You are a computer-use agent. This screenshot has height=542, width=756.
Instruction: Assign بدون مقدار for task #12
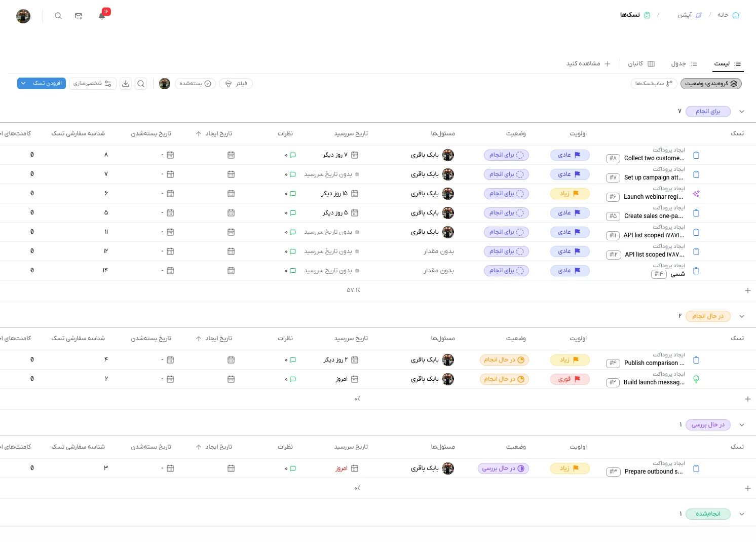pyautogui.click(x=439, y=251)
